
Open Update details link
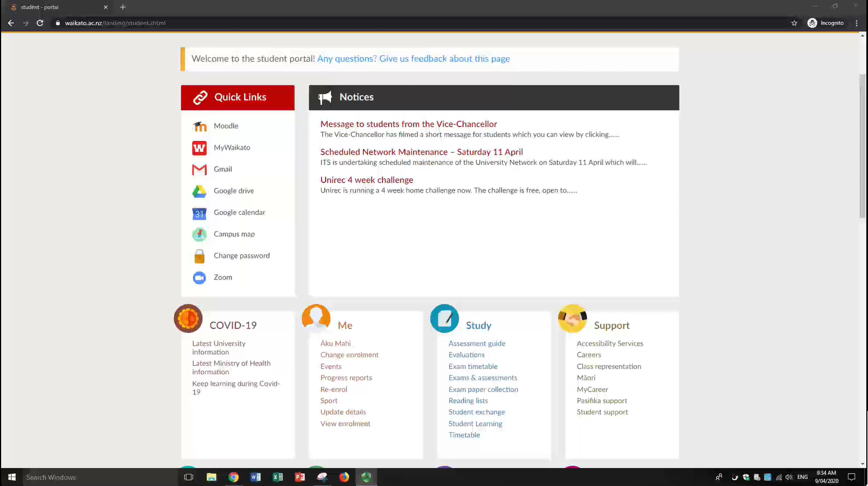pos(343,412)
